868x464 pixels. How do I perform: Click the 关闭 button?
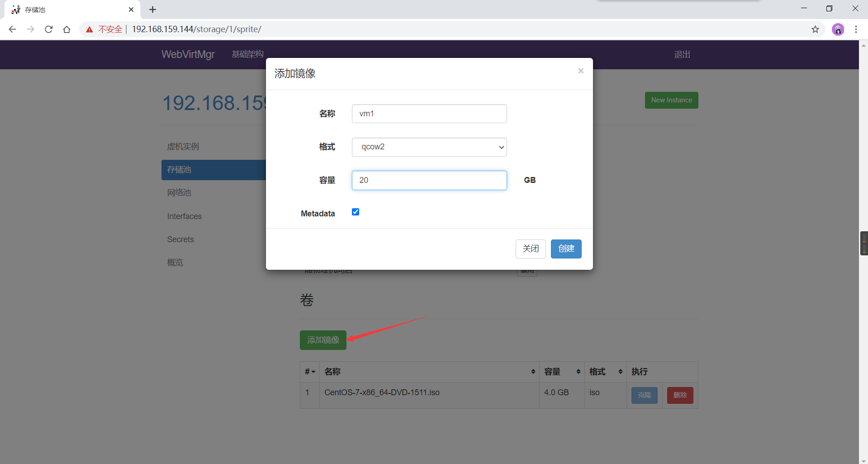[531, 249]
